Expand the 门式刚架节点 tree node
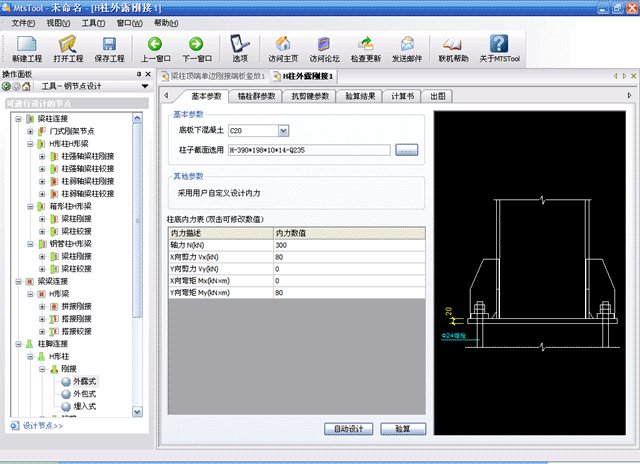Viewport: 640px width, 464px height. 30,131
